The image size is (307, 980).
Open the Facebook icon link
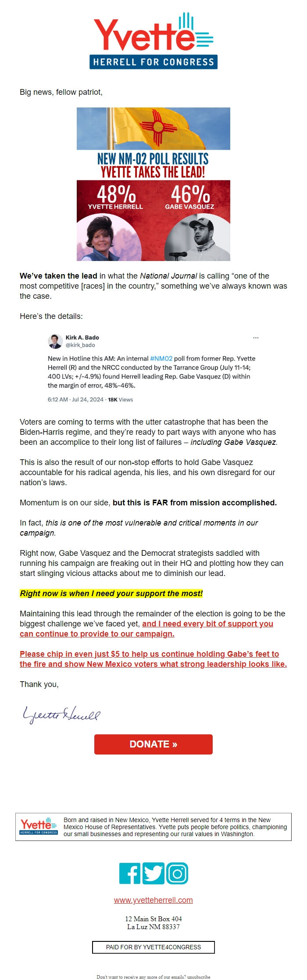130,873
